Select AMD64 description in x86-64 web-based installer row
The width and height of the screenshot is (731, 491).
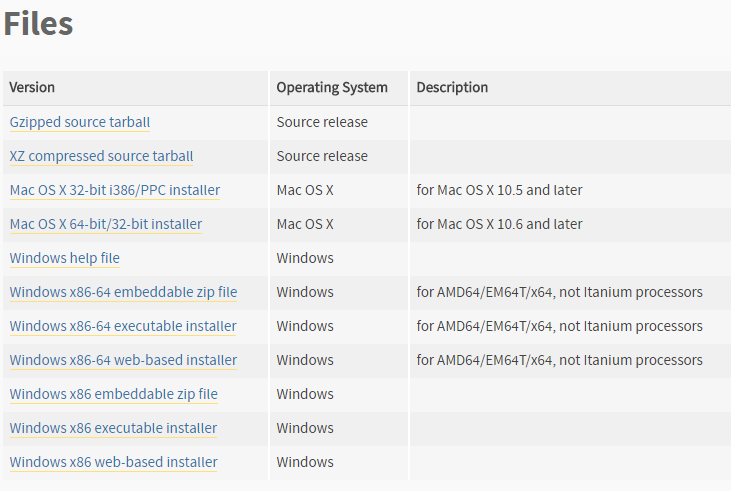tap(559, 360)
